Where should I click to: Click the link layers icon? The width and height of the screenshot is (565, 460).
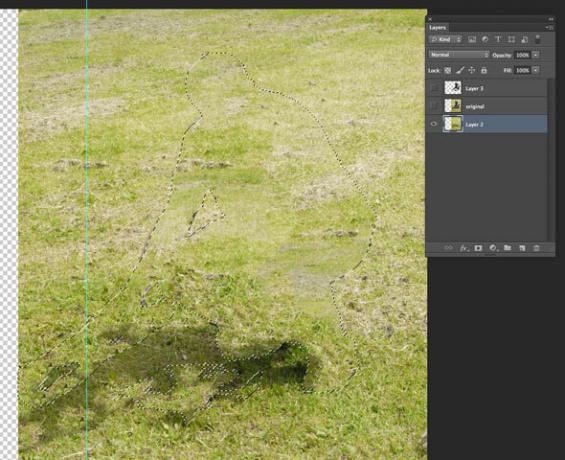[449, 248]
